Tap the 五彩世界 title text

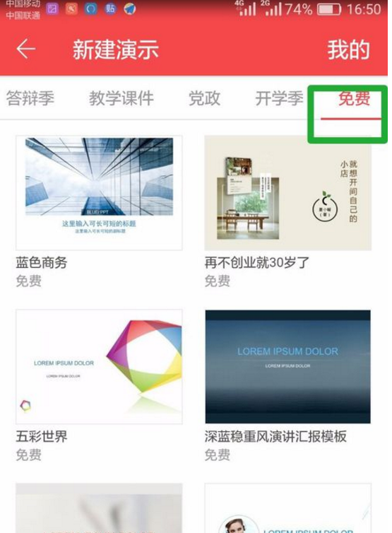[x=42, y=436]
